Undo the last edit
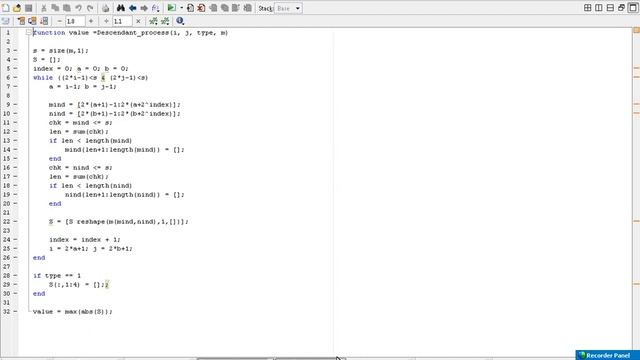The height and width of the screenshot is (360, 640). point(78,8)
